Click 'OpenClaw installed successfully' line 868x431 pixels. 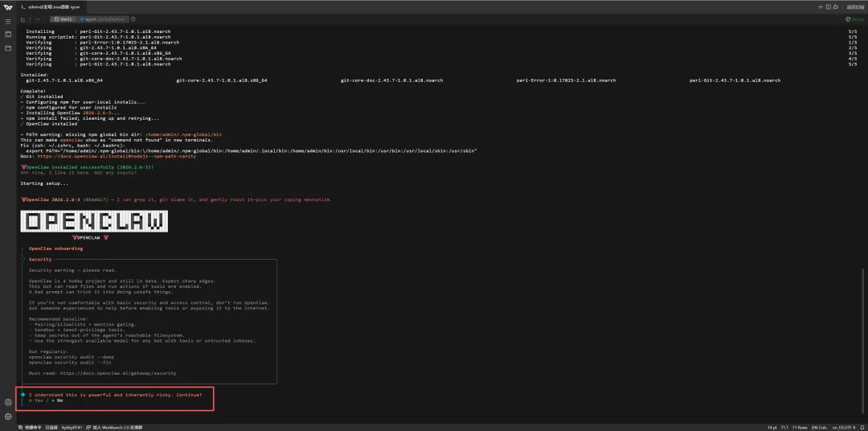(88, 166)
